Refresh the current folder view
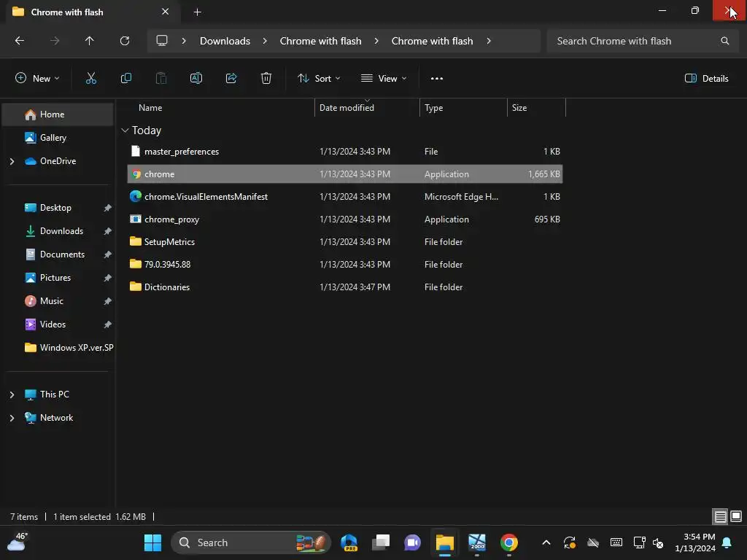The width and height of the screenshot is (747, 560). (125, 41)
